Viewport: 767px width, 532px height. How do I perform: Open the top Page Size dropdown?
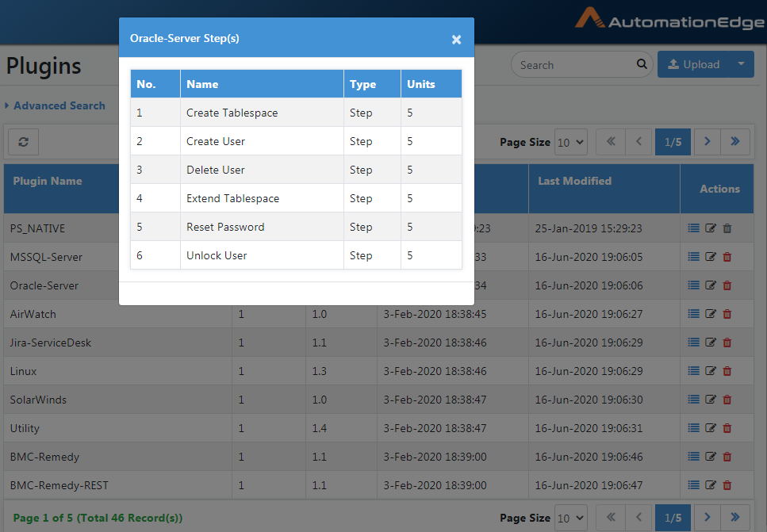[x=570, y=142]
